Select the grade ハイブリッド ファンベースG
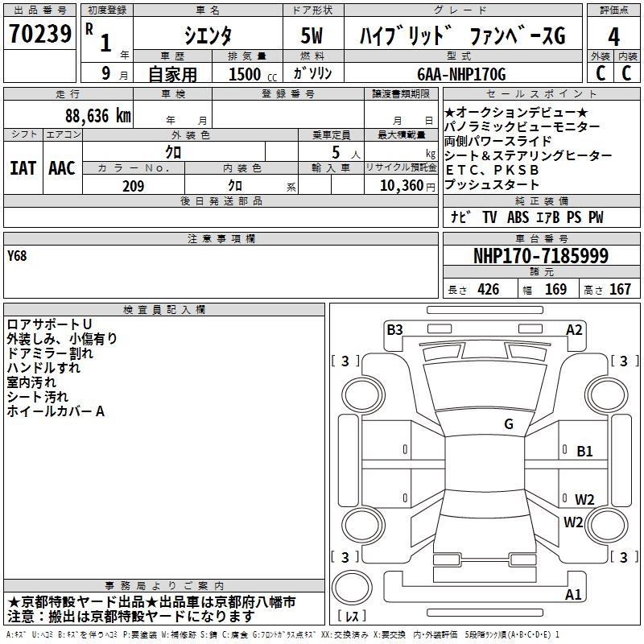This screenshot has height=644, width=644. [x=463, y=35]
